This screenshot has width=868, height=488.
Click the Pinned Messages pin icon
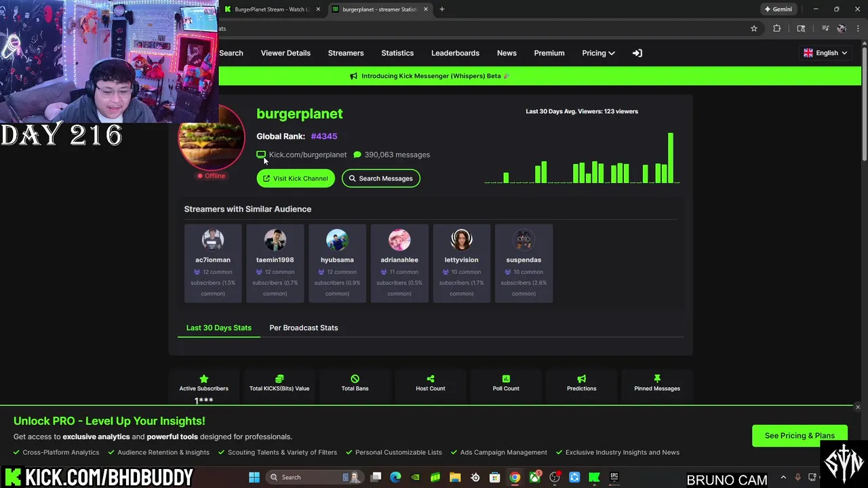point(657,379)
